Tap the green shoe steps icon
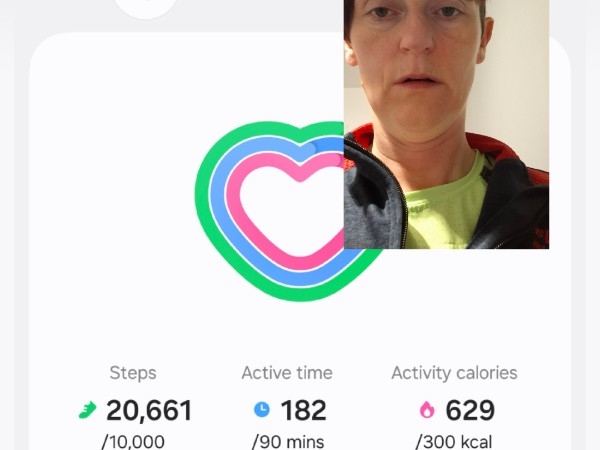 [88, 410]
